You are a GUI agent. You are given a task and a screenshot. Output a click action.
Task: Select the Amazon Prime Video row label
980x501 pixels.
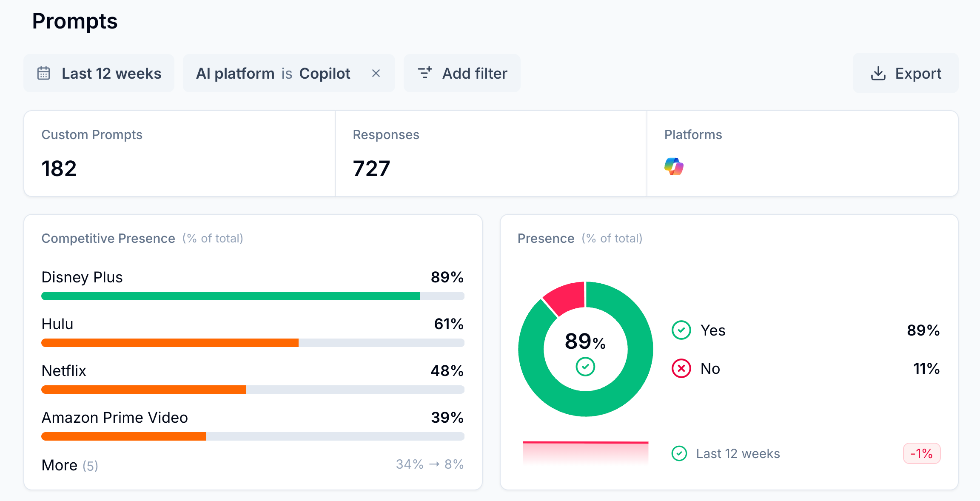coord(114,418)
